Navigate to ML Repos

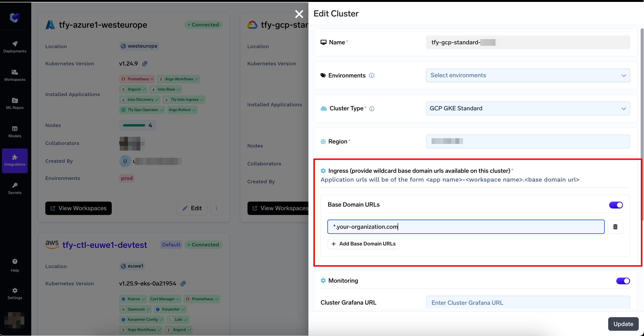click(15, 103)
